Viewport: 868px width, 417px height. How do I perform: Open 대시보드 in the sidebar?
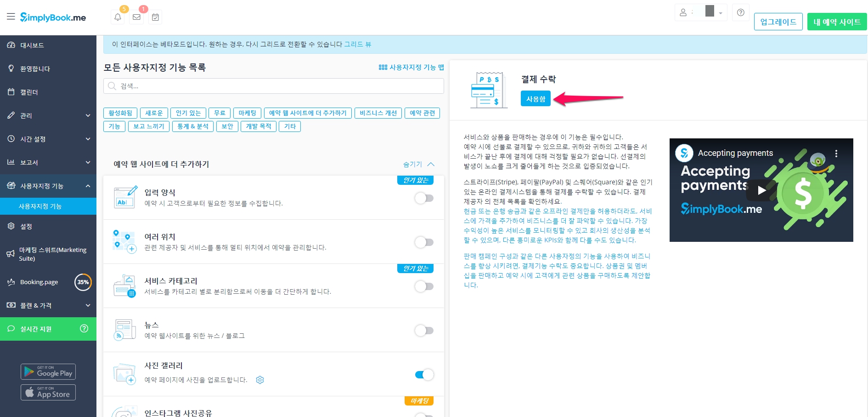coord(32,45)
